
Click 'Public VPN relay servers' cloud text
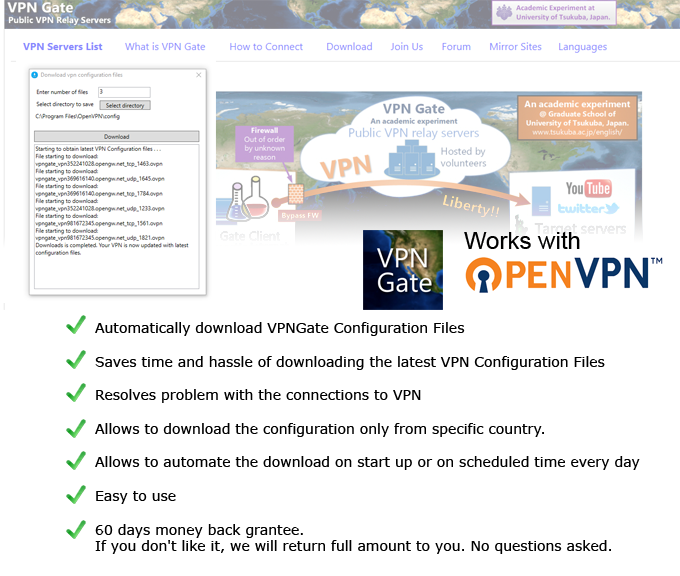(414, 133)
